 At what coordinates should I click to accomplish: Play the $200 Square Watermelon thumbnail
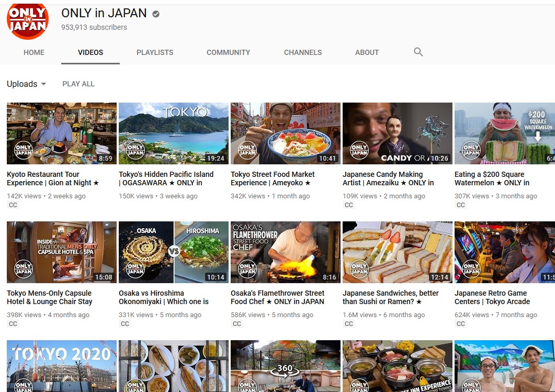(504, 133)
